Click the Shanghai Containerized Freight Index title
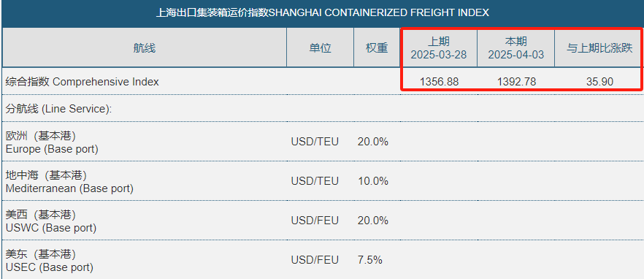This screenshot has height=279, width=644. click(323, 13)
